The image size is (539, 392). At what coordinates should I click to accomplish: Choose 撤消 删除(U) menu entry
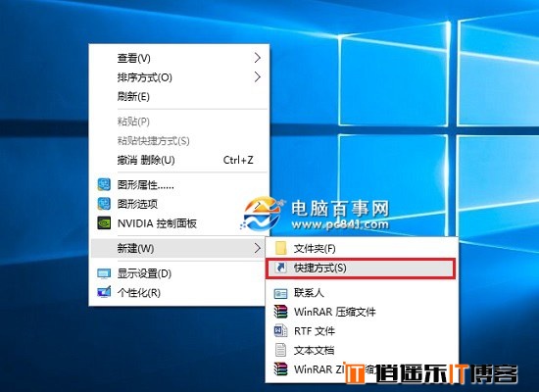178,160
